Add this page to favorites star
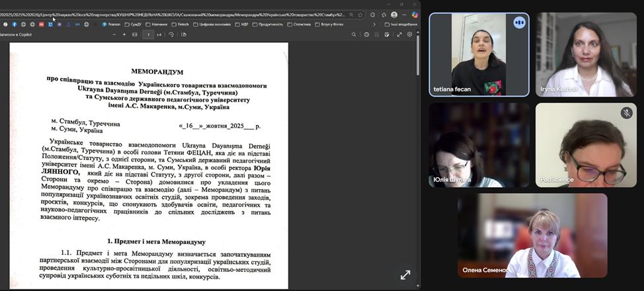This screenshot has width=644, height=291. (x=360, y=15)
